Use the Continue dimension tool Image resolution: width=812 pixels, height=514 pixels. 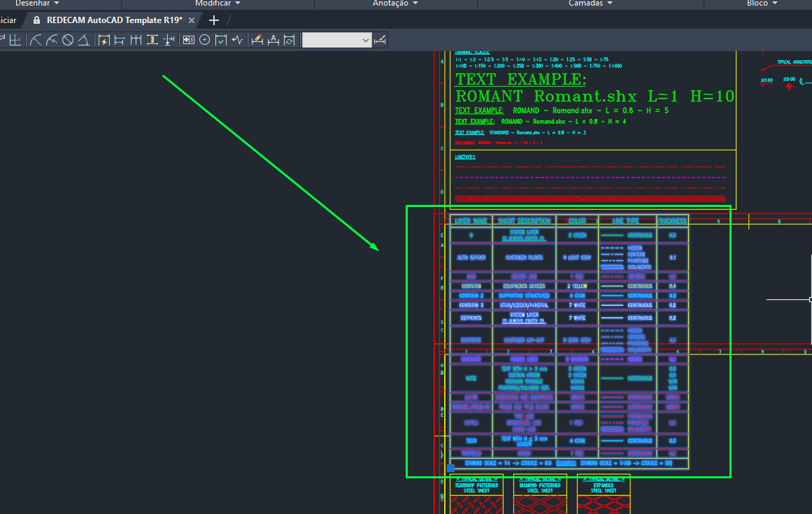point(136,40)
